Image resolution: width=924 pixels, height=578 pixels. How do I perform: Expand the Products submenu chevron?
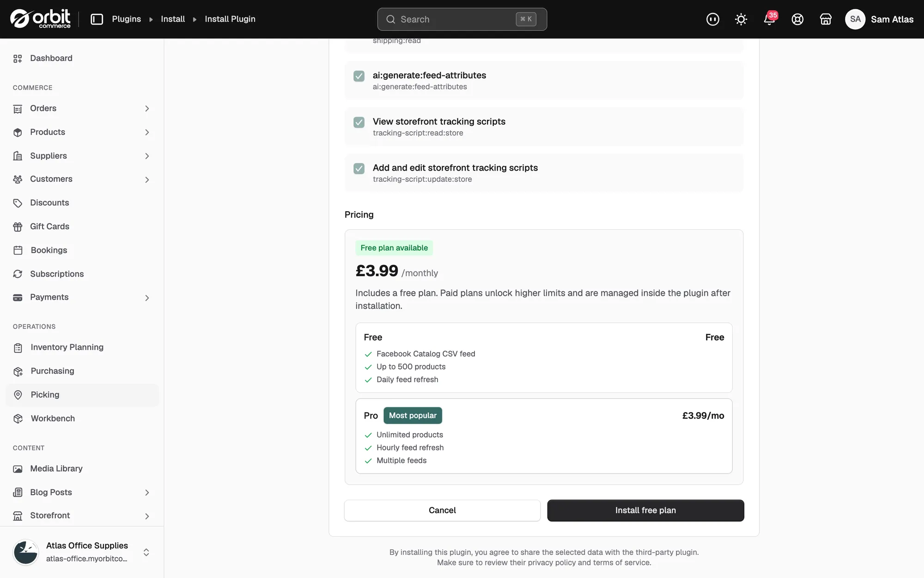(147, 132)
